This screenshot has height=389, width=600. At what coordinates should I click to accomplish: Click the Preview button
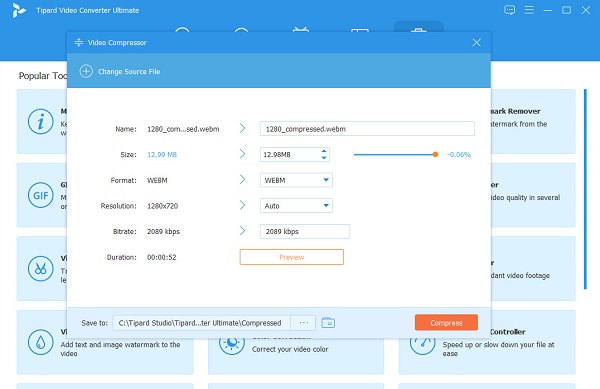[x=292, y=257]
